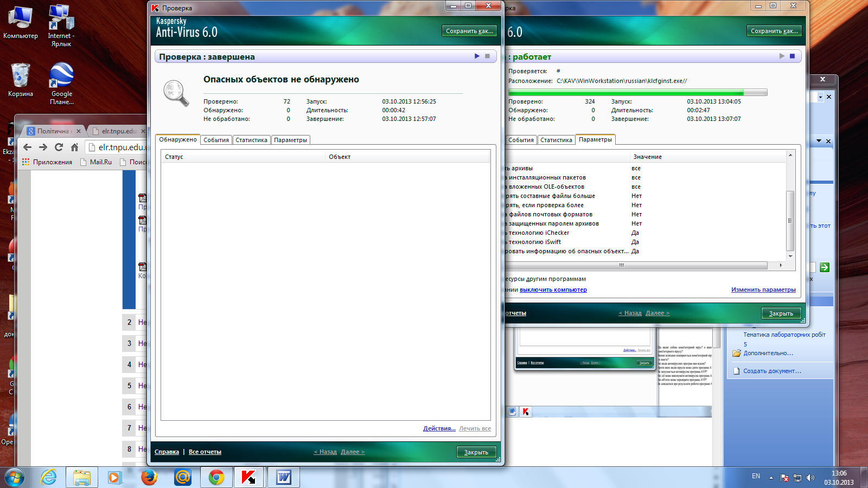Select the Параметры tab in the running scan window
The height and width of the screenshot is (488, 868).
(x=595, y=139)
